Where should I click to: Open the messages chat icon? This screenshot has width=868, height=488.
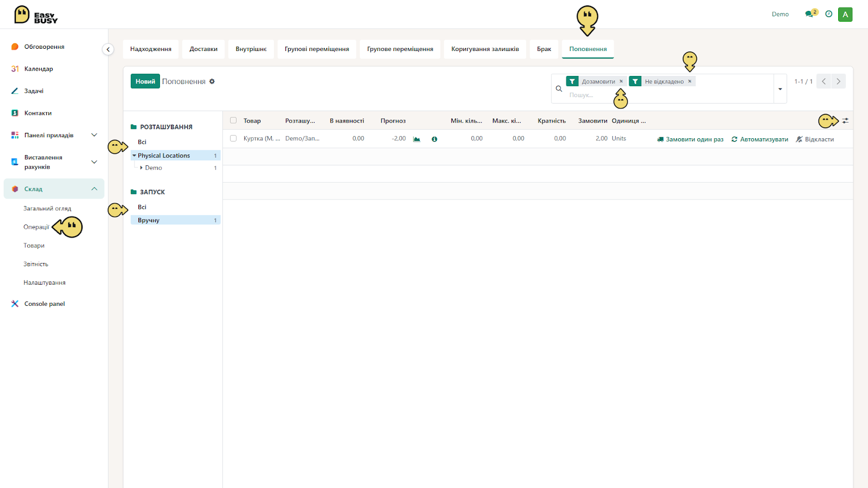tap(809, 14)
